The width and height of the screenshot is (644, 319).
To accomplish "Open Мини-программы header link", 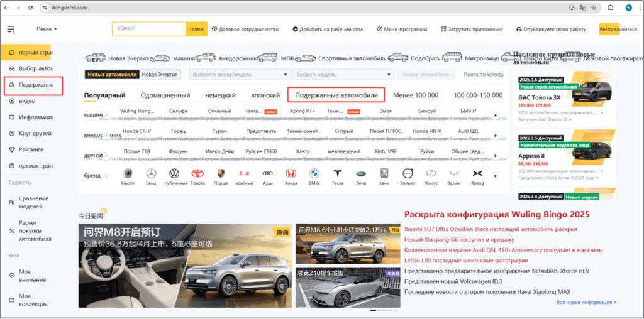I will point(402,29).
